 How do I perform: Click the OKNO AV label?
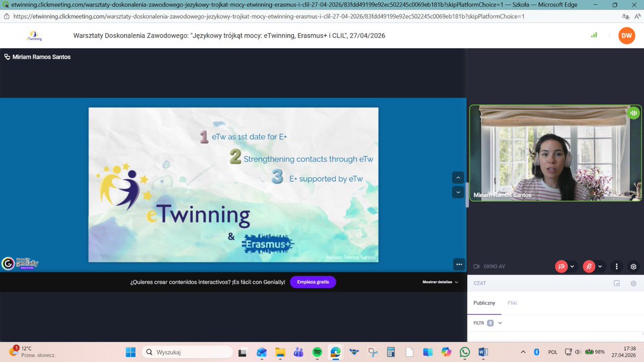click(494, 267)
